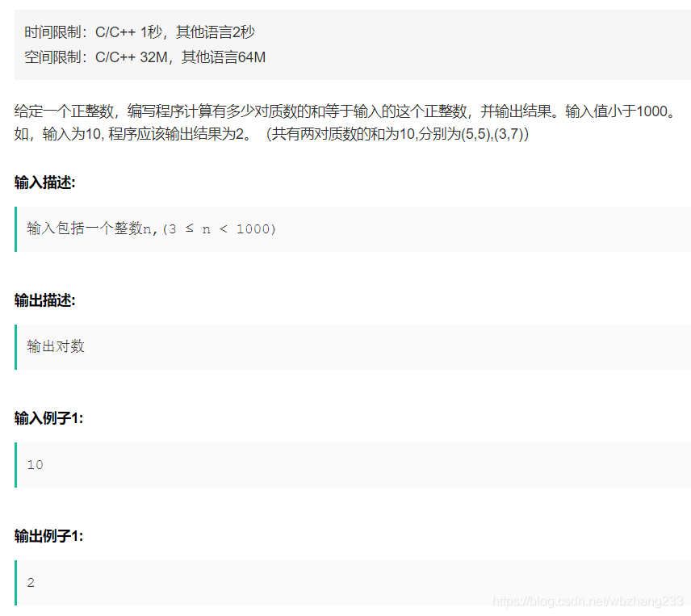Screen dimensions: 691x616
Task: Click the output description text '输出对数'
Action: (x=56, y=346)
